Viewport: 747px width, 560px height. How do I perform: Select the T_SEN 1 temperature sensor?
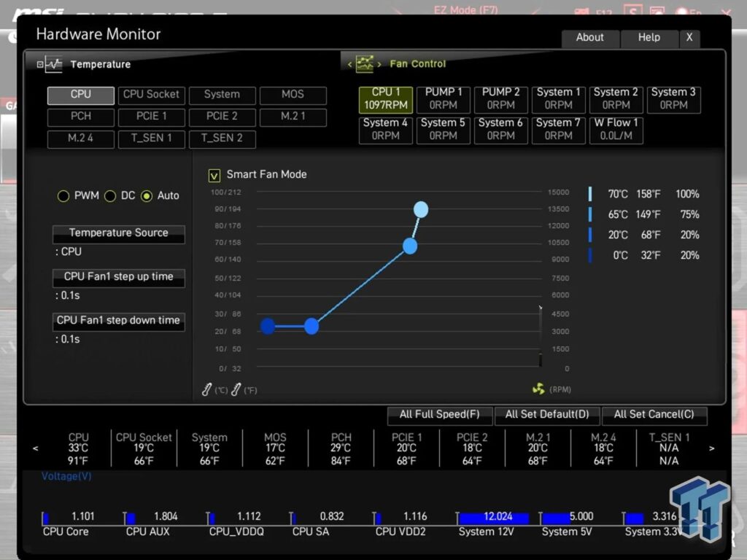(x=152, y=139)
